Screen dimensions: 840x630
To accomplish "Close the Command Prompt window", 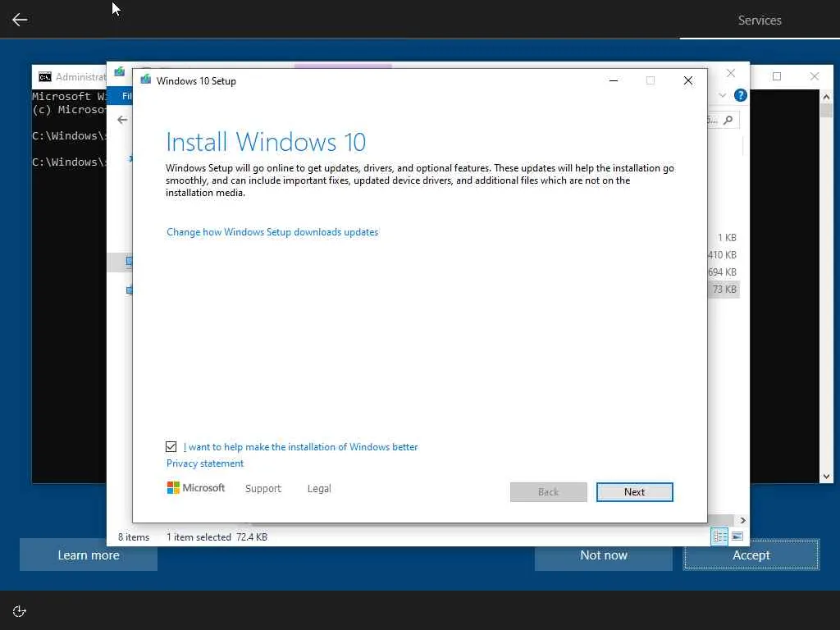I will point(815,76).
